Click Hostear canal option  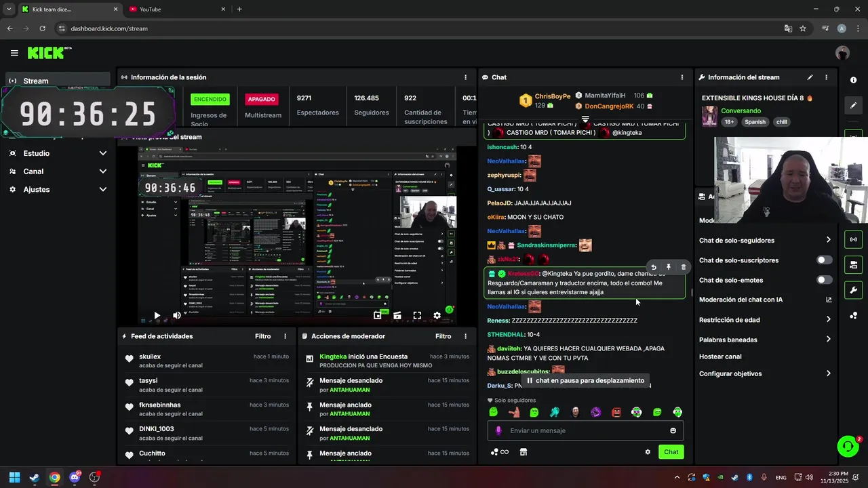(720, 357)
